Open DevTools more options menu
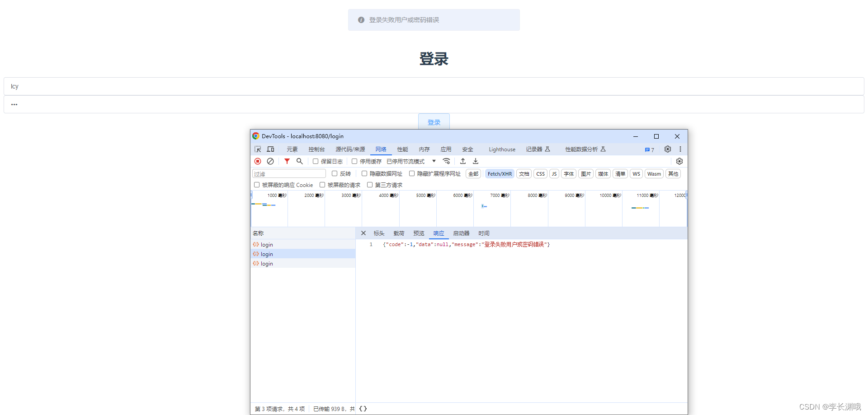Screen dimensions: 868x415 coord(680,149)
